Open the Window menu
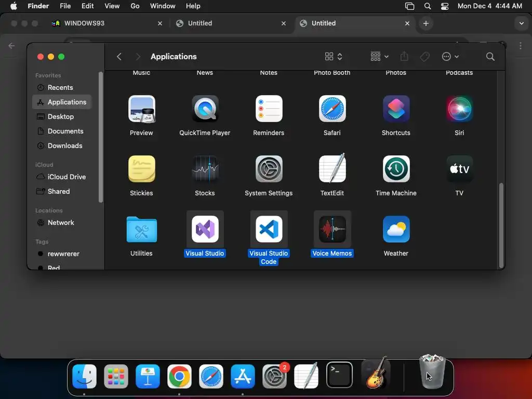Screen dimensions: 532x399 click(163, 6)
